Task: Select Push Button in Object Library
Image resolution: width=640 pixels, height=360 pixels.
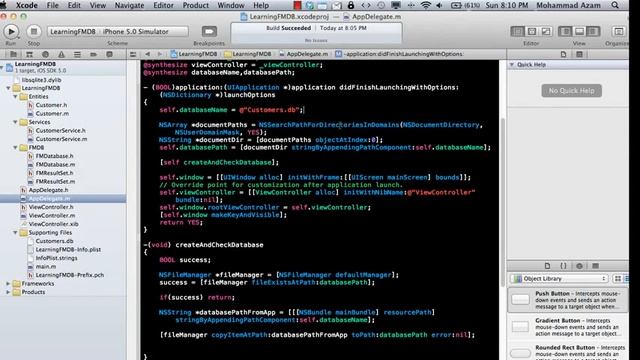Action: 568,300
